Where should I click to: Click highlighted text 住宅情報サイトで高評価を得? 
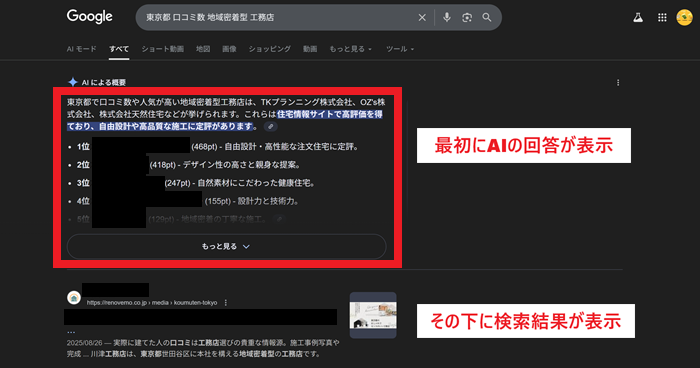[x=329, y=114]
